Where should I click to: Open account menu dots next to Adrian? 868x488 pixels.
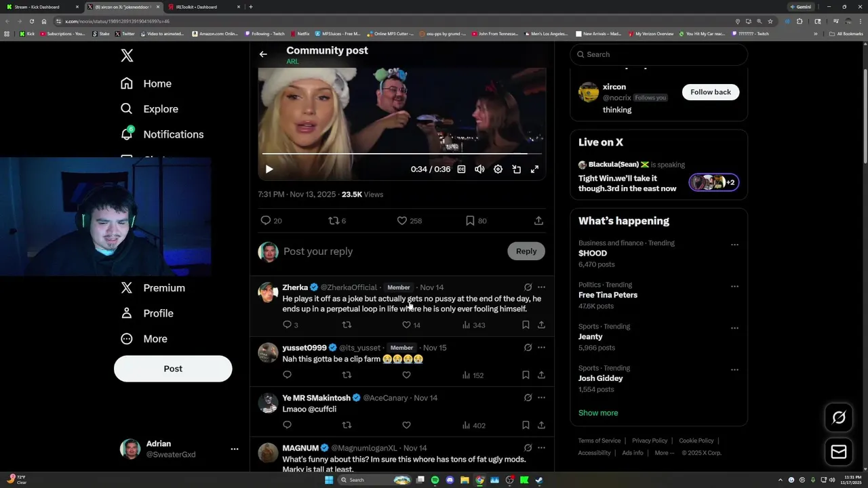tap(235, 449)
